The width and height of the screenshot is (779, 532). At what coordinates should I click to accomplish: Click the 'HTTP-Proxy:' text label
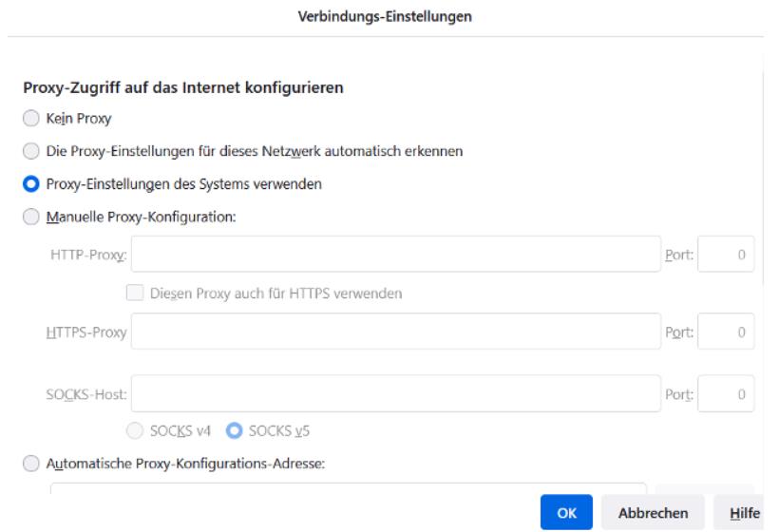[88, 255]
